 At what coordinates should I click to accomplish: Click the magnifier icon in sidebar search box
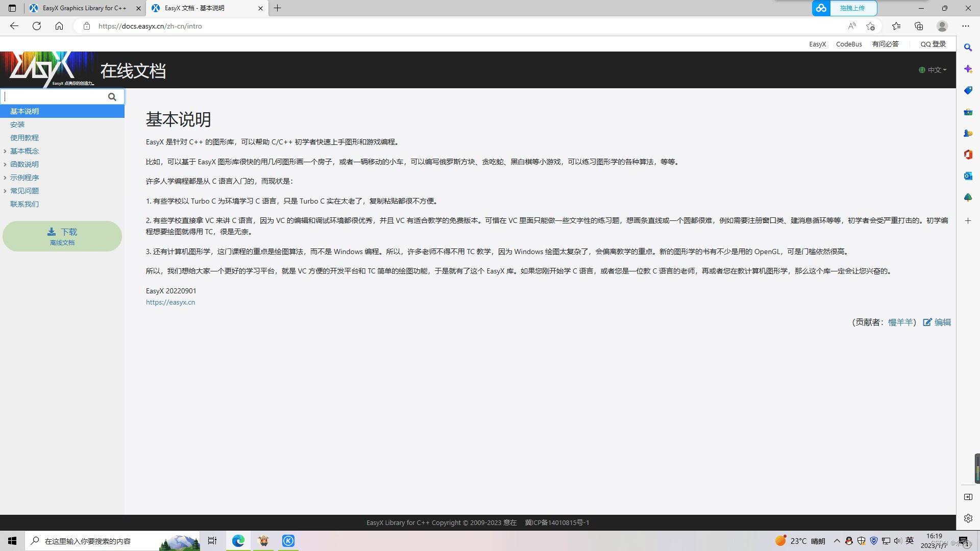point(112,97)
